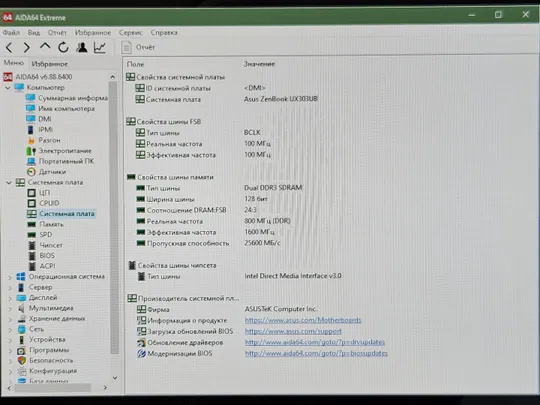Screen dimensions: 540x405
Task: Click the Конфигурация tree icon
Action: [22, 371]
